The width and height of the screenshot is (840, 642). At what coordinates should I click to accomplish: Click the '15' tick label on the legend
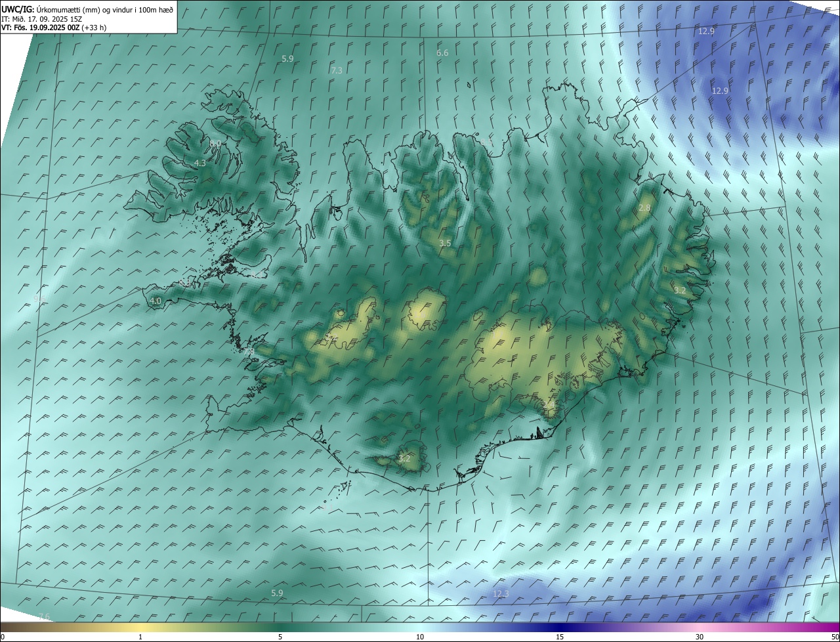(560, 637)
